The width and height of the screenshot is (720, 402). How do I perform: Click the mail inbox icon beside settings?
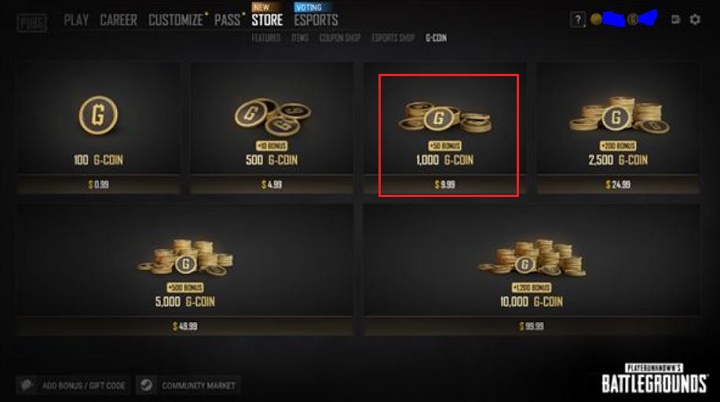pos(675,19)
